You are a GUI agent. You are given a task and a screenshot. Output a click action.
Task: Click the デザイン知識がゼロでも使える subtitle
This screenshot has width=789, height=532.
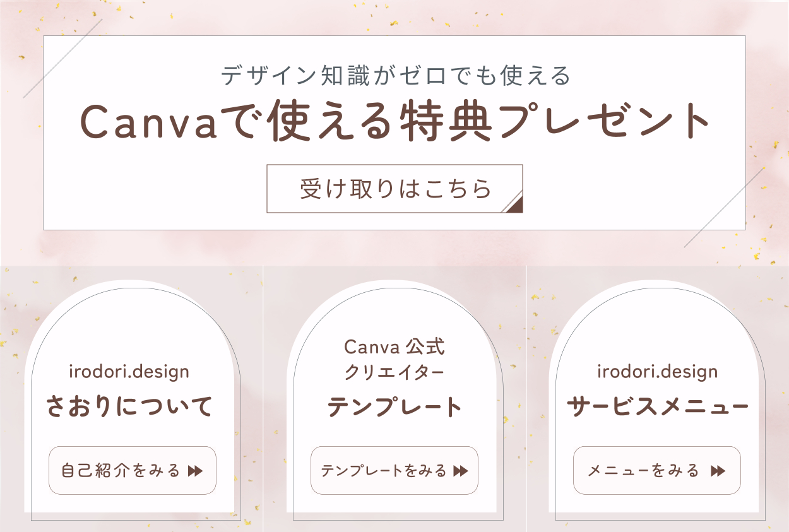(396, 76)
